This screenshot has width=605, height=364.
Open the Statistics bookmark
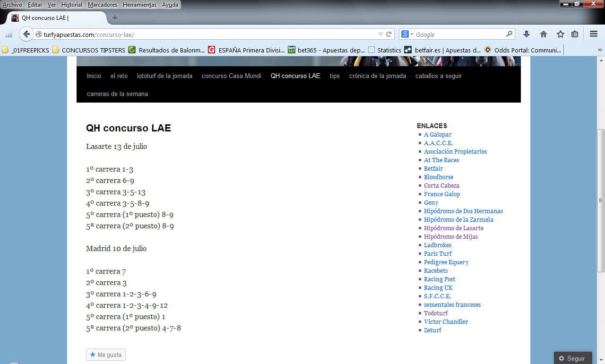click(384, 50)
